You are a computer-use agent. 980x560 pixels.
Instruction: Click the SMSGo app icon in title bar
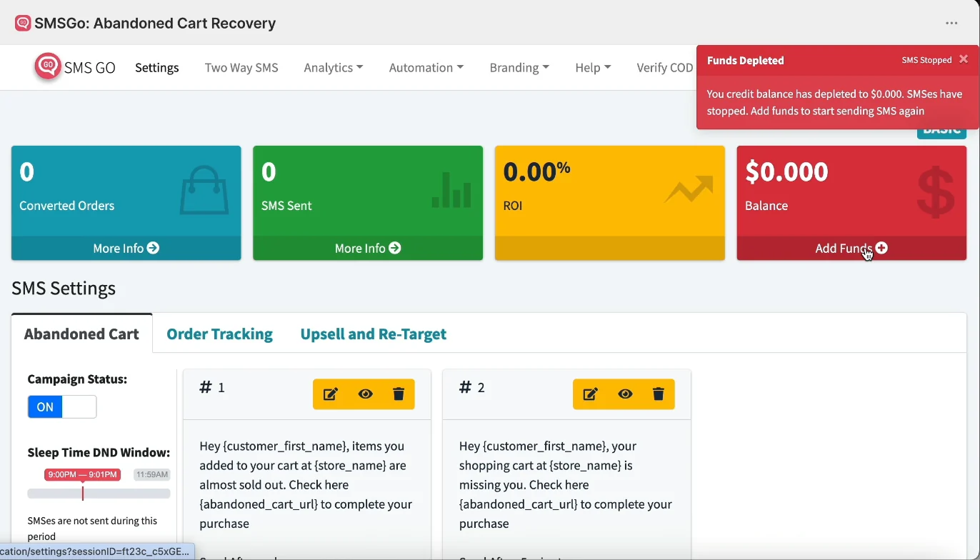[23, 24]
